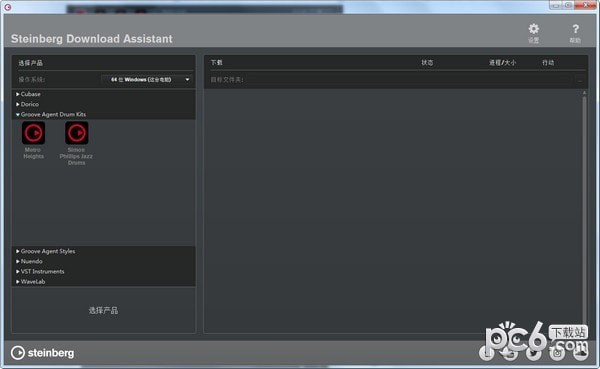Select the Metro Heights drum kit icon

click(x=33, y=133)
